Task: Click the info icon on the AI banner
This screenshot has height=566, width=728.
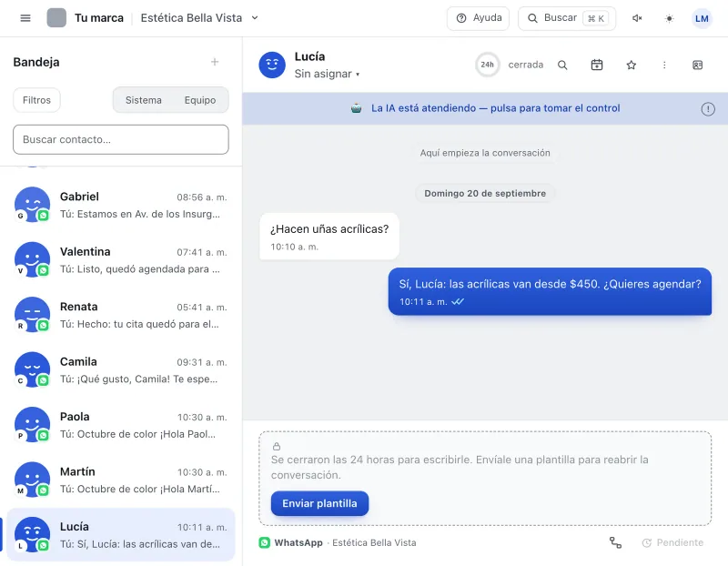Action: 708,109
